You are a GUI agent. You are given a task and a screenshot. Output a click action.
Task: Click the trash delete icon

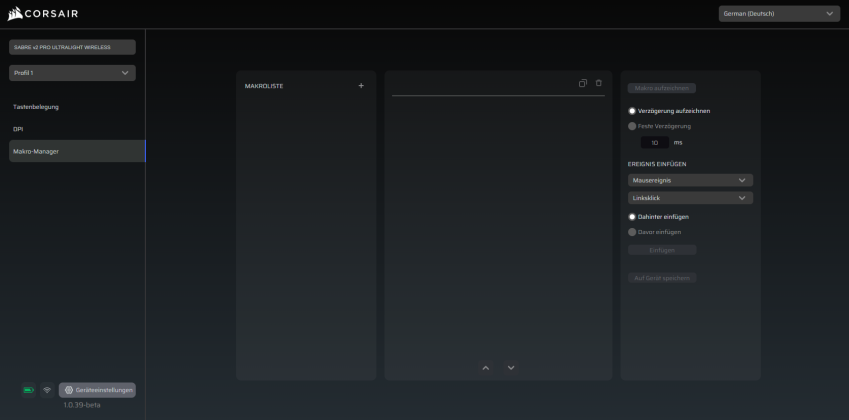[599, 83]
